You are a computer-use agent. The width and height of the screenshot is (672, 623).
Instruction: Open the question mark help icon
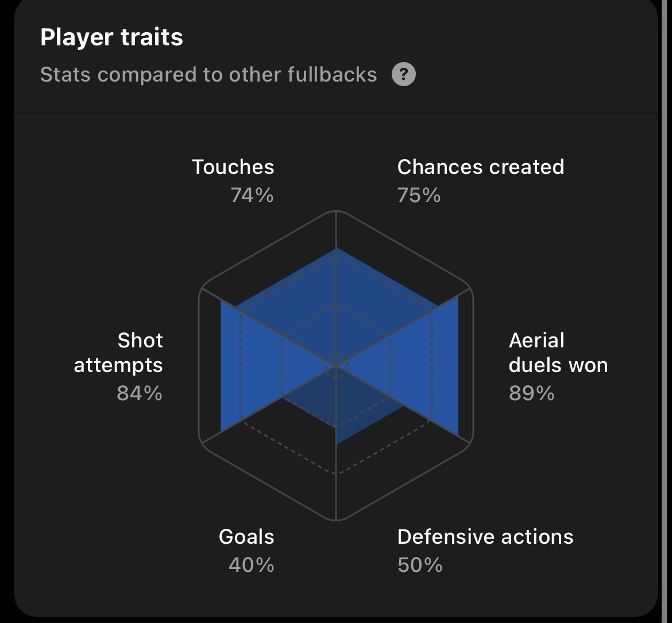pyautogui.click(x=403, y=75)
